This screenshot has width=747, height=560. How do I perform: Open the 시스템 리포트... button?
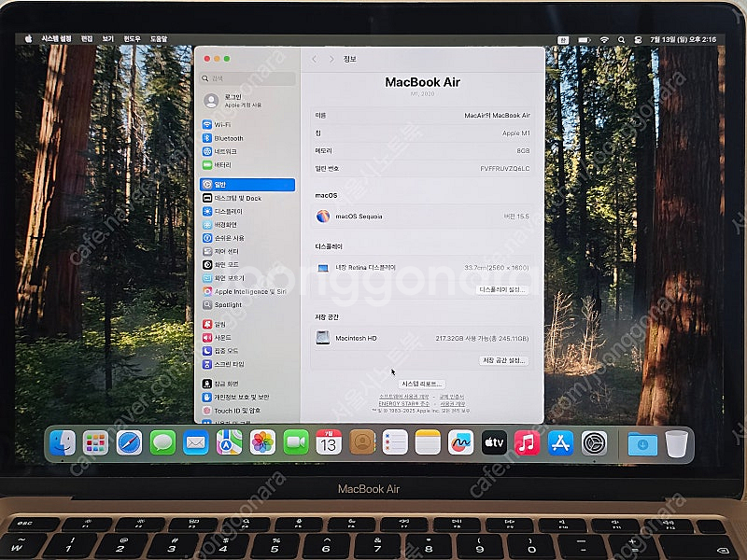422,384
